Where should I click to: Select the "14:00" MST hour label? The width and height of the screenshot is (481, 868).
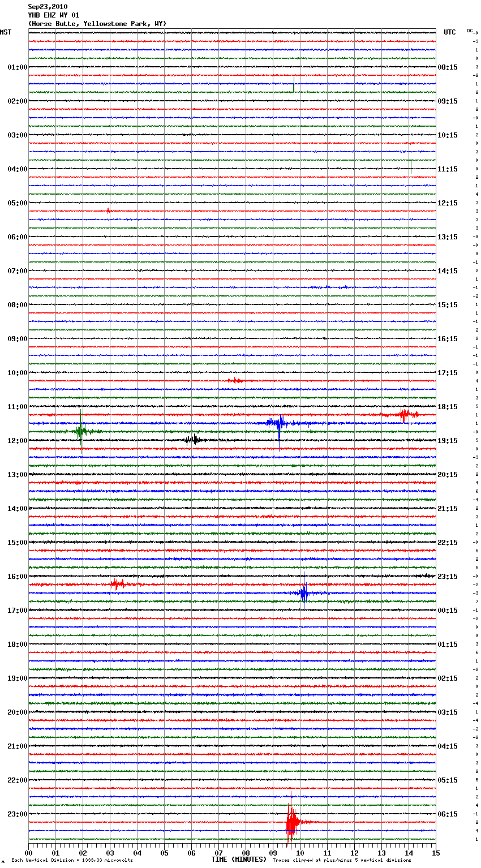[18, 509]
